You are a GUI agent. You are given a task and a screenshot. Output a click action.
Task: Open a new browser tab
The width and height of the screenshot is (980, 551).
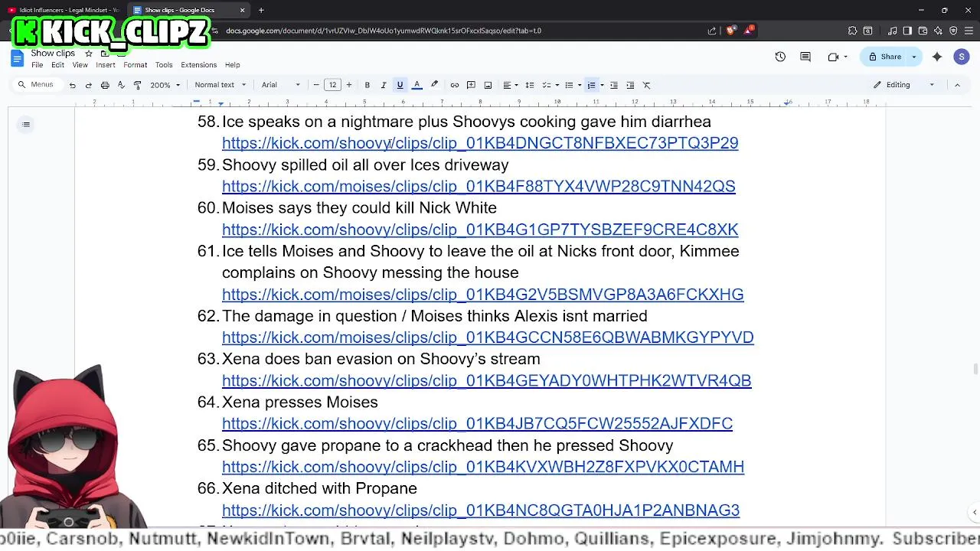261,10
